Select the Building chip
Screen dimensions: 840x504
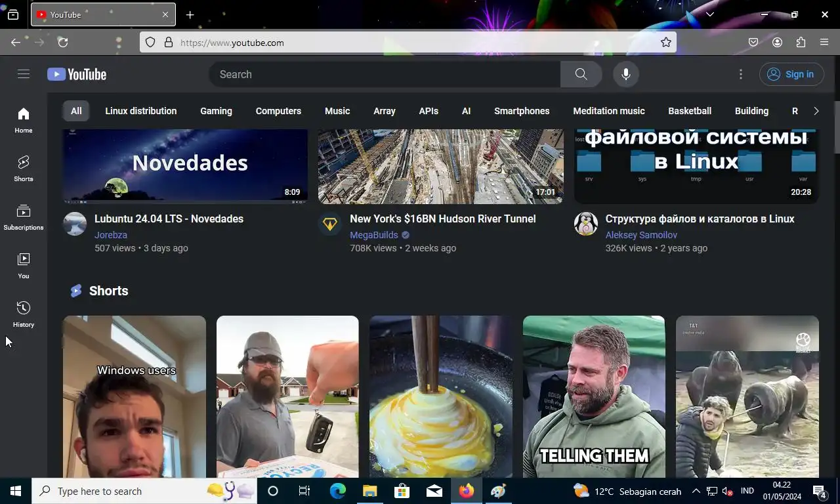coord(751,111)
